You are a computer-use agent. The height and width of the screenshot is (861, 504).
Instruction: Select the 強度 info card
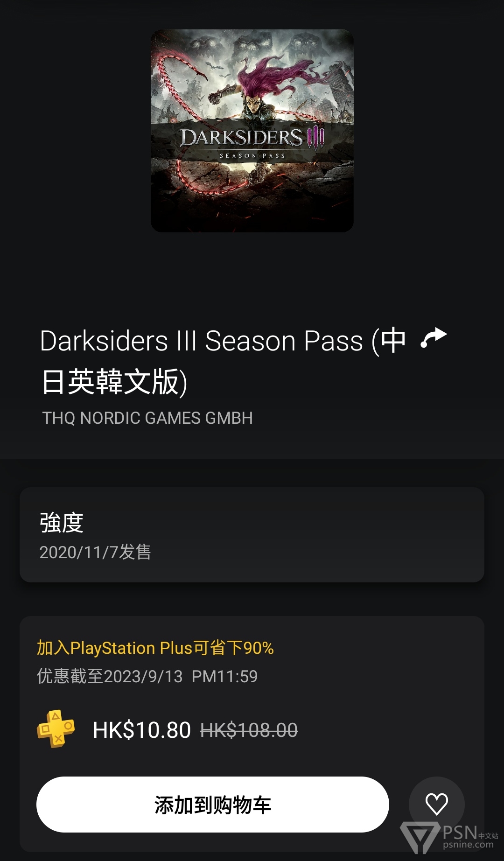(252, 535)
